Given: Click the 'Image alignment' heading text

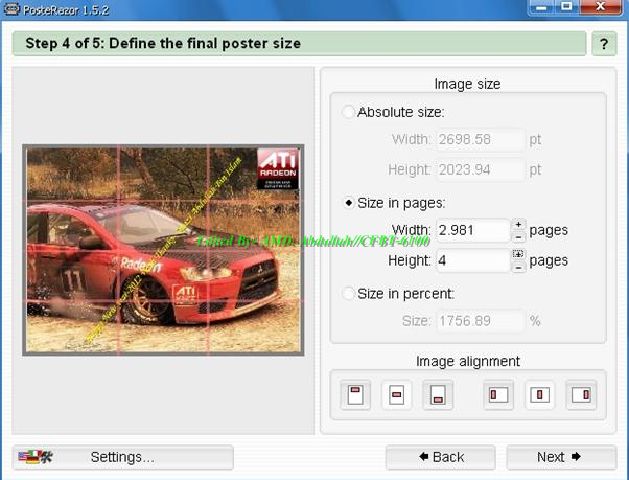Looking at the screenshot, I should [468, 362].
